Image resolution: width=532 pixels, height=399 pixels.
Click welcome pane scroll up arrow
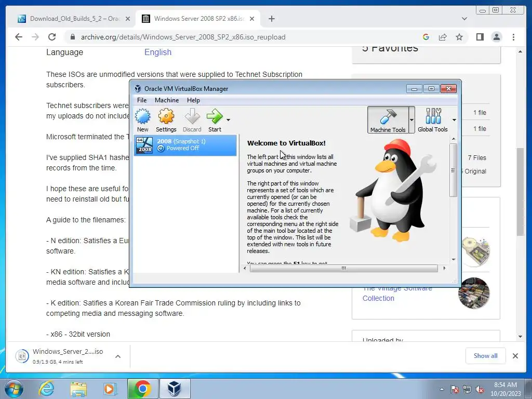(454, 139)
